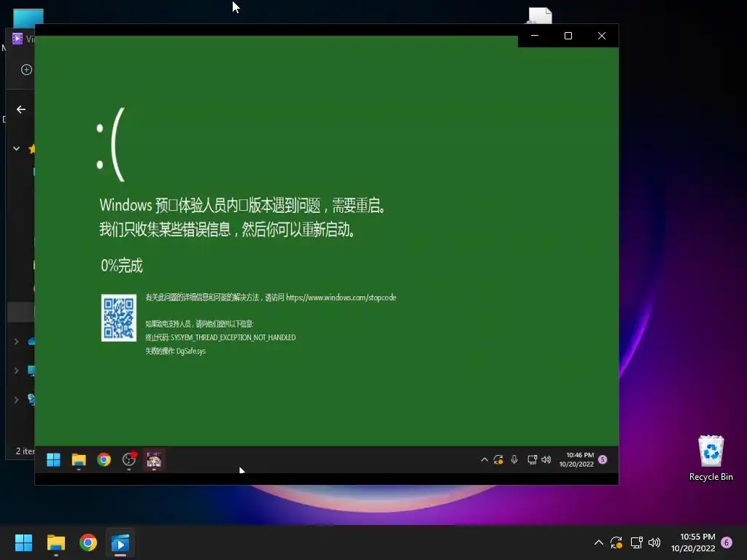Expand the Network tree node in File Explorer
Image resolution: width=747 pixels, height=560 pixels.
point(16,400)
